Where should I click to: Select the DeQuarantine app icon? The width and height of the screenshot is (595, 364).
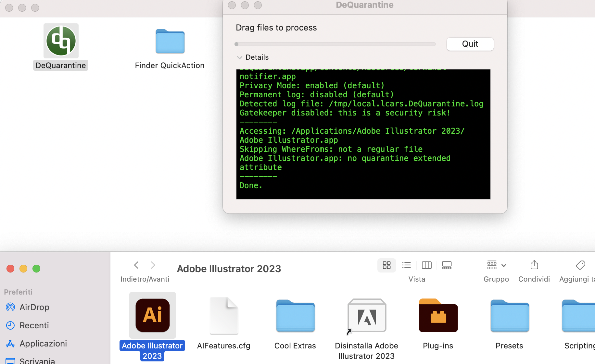(x=61, y=41)
